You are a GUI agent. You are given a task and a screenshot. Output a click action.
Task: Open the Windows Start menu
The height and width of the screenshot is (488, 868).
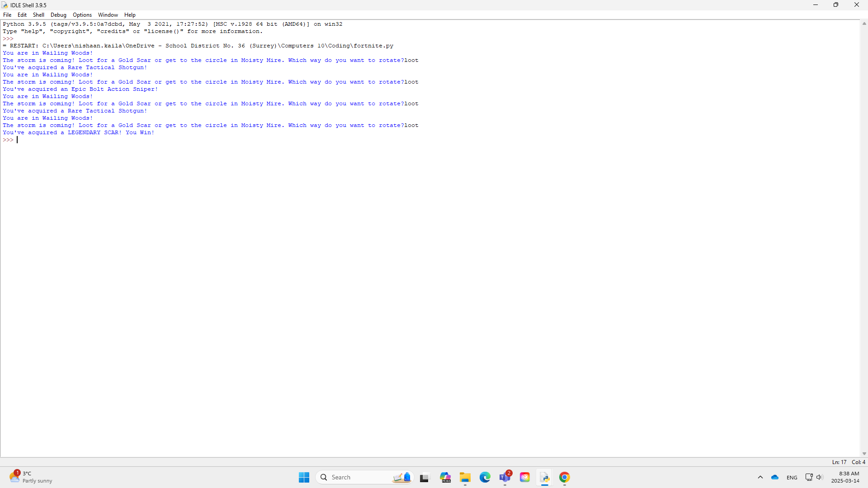(304, 478)
